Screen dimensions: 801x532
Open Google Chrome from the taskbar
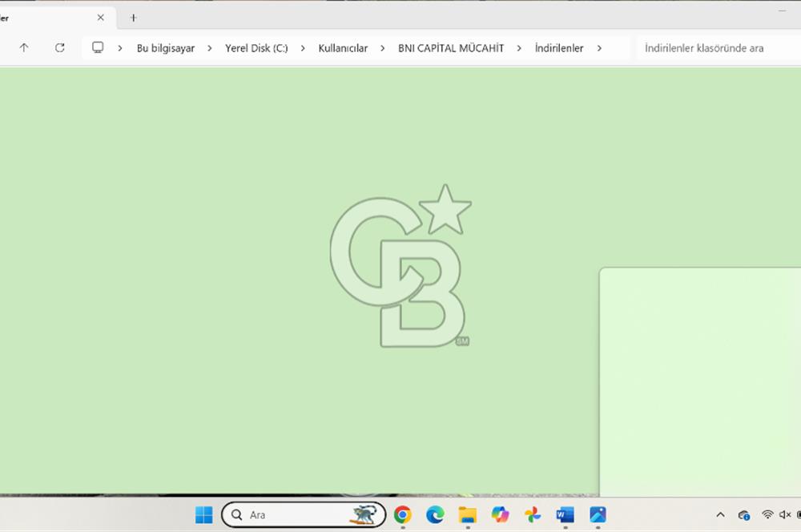coord(403,514)
